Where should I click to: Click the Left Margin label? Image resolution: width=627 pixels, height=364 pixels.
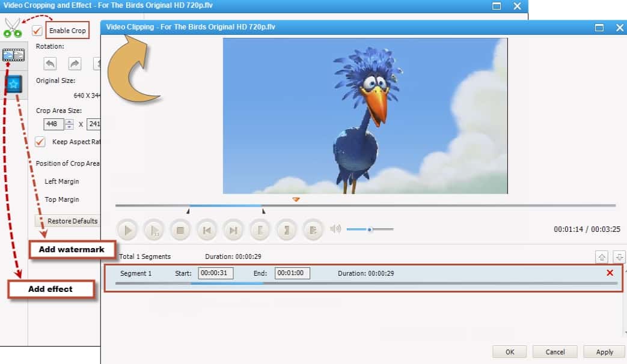[61, 181]
